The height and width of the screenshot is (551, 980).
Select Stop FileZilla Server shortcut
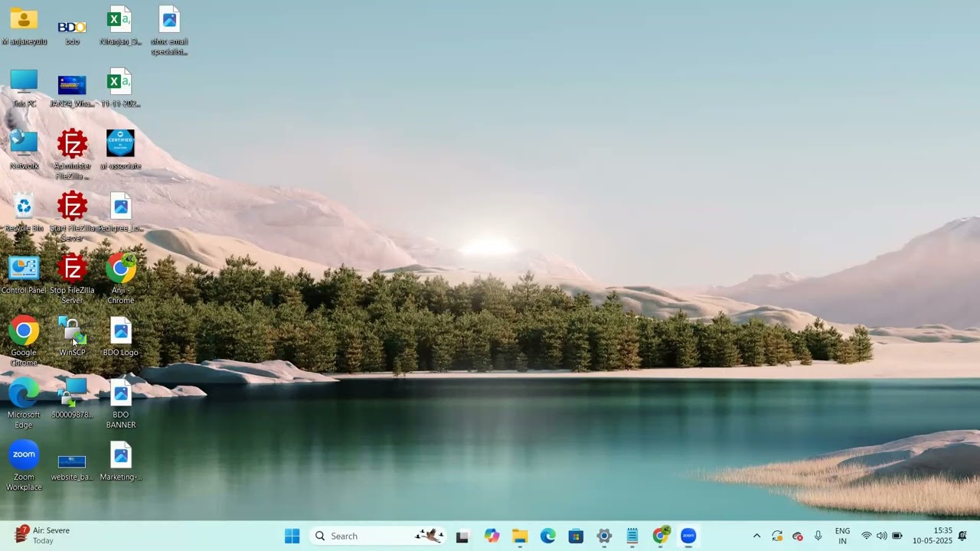(72, 279)
